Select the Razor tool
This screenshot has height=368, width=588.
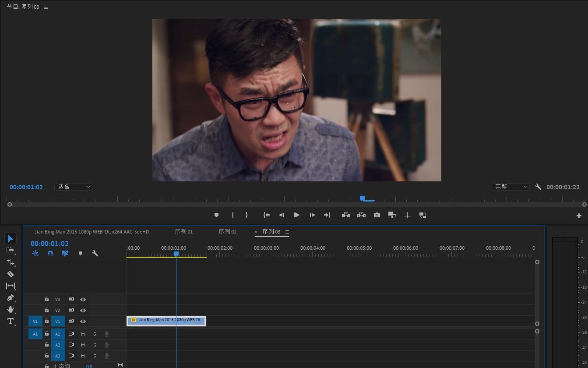point(11,274)
